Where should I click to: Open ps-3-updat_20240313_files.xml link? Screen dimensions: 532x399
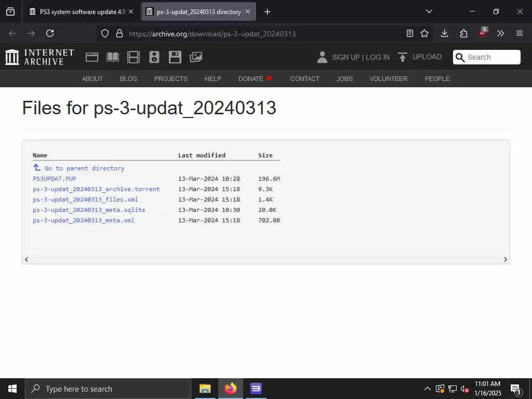(86, 199)
